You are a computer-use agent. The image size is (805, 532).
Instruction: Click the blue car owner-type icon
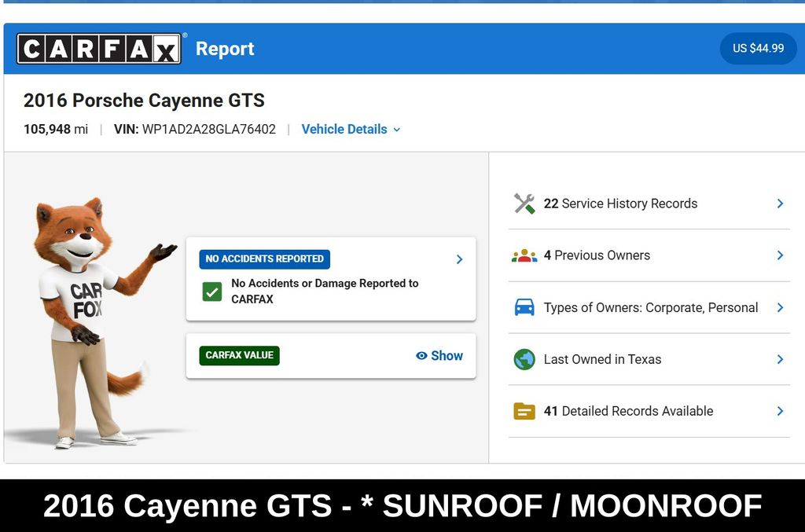(x=524, y=307)
